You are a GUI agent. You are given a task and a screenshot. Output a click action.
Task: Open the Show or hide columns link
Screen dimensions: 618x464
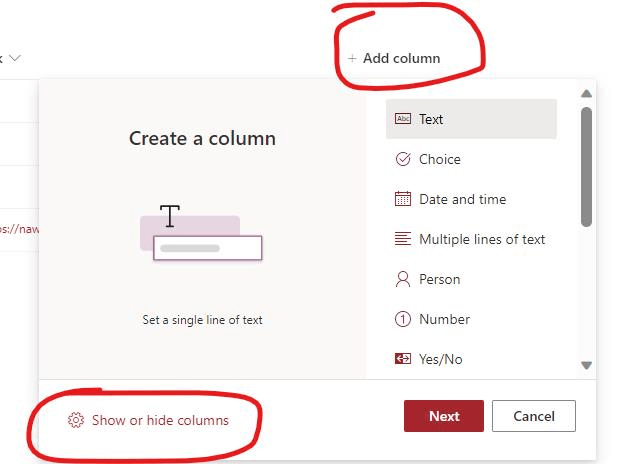pyautogui.click(x=160, y=420)
